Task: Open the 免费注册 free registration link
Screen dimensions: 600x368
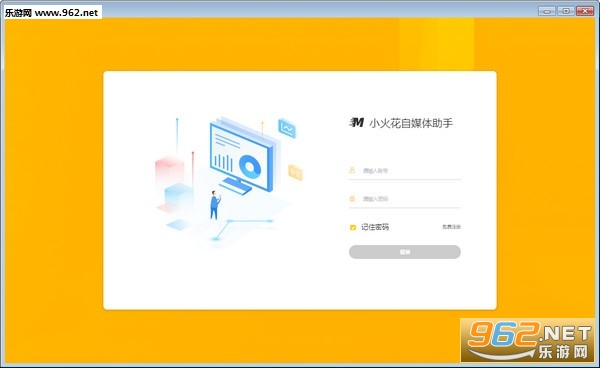Action: coord(451,227)
